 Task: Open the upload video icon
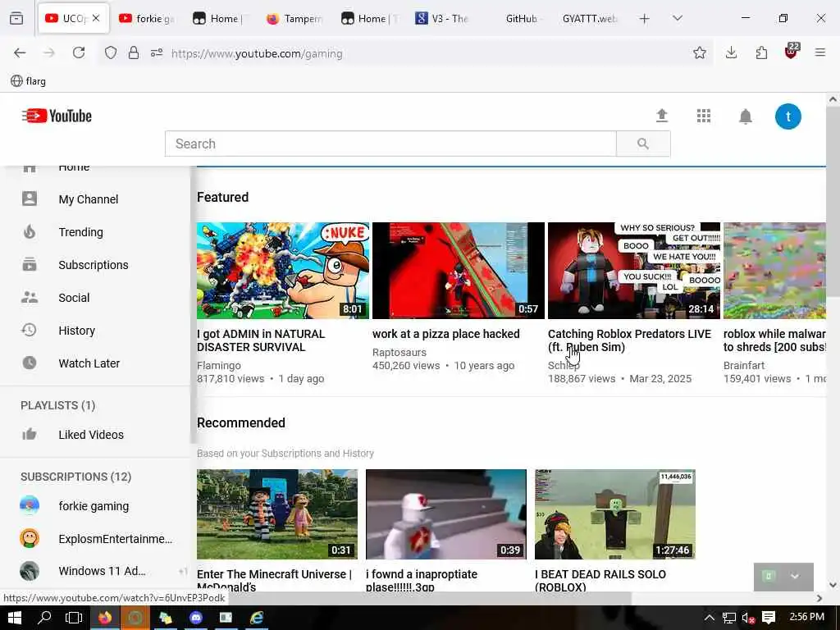[662, 116]
